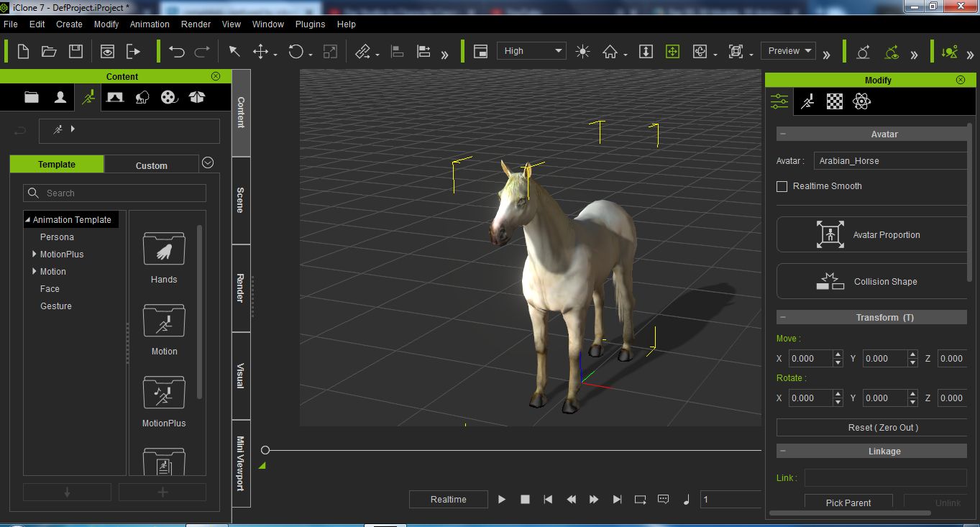Open the Media film reel tab in Content
Viewport: 980px width, 527px height.
point(168,97)
